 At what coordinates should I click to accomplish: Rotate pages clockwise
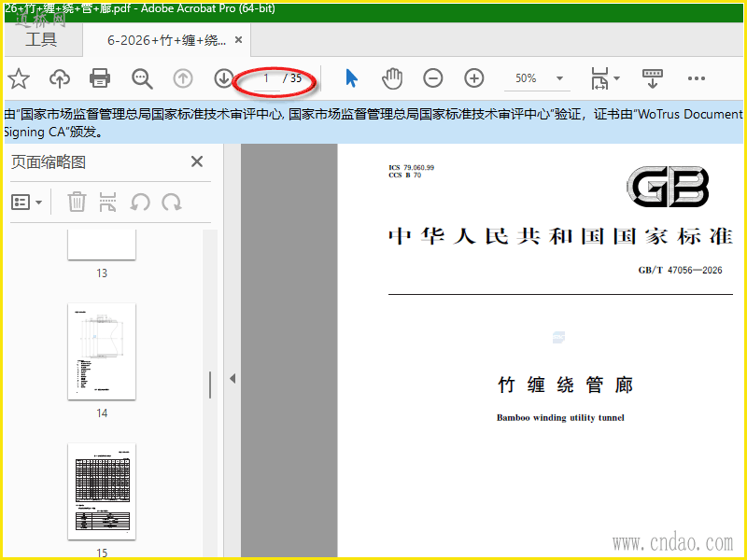[x=172, y=203]
